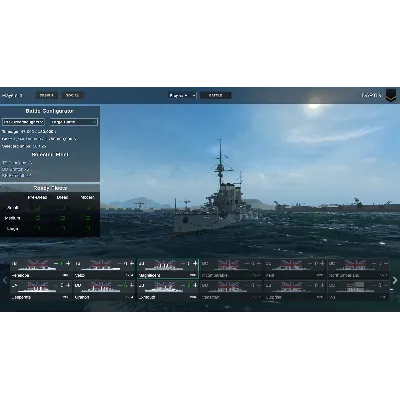Decrease count on fifth bottom-row ship card
Screen dimensions: 400x400
click(310, 285)
